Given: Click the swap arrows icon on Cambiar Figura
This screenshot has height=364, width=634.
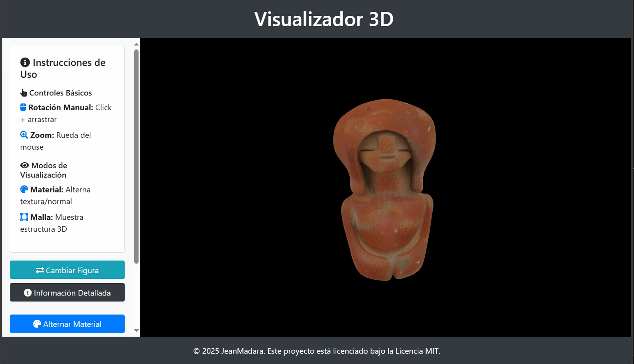Looking at the screenshot, I should (x=40, y=271).
